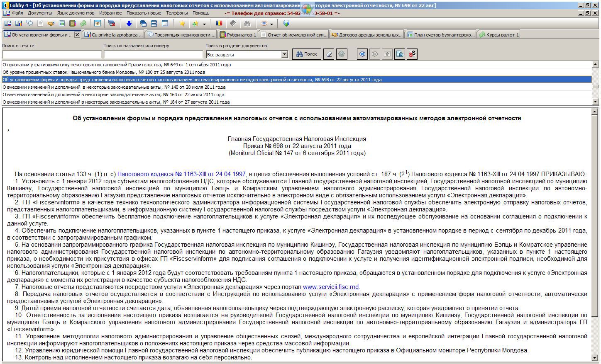Switch to 'Договор аренды земельных' tab

click(x=367, y=35)
